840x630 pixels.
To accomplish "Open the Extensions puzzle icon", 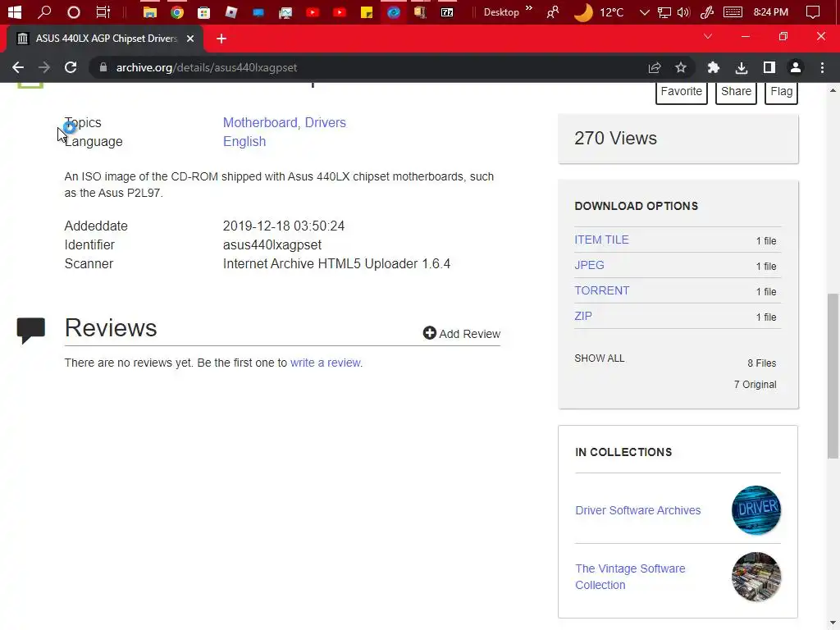I will 713,67.
